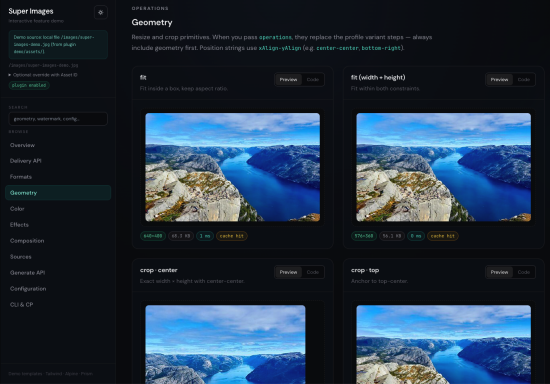This screenshot has width=550, height=384.
Task: Open the Formats section
Action: pos(58,177)
